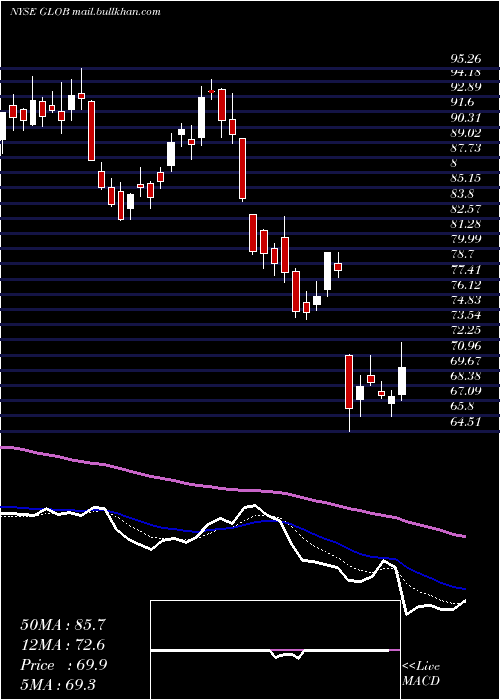Select the 85.15 price label
Viewport: 500px width, 700px height.
466,178
